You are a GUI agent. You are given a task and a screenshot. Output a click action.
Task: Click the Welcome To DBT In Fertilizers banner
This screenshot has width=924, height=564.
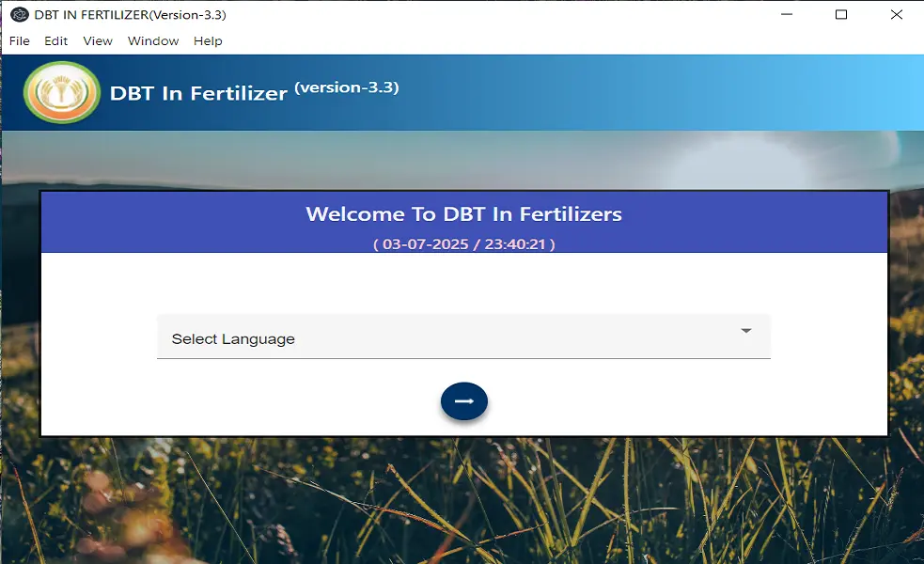click(x=463, y=214)
